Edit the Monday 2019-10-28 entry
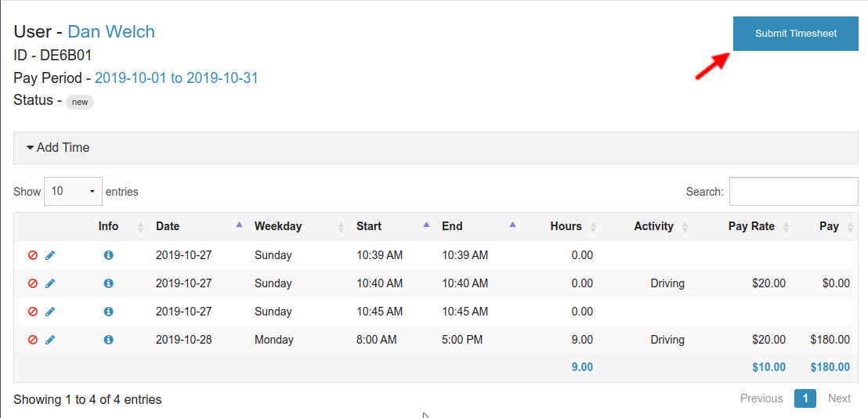 pyautogui.click(x=50, y=340)
